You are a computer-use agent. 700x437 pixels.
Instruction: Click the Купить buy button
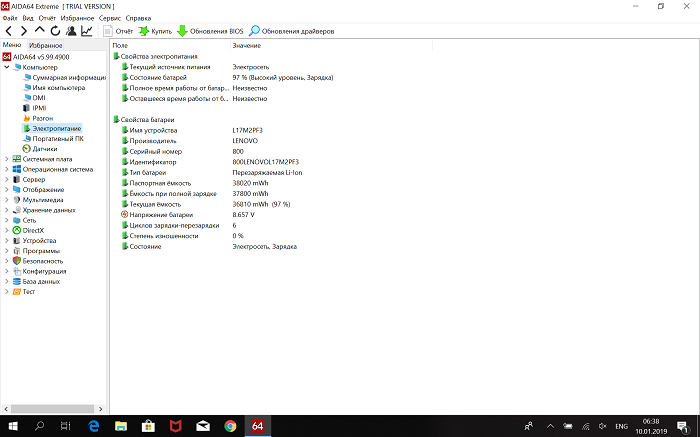point(155,31)
